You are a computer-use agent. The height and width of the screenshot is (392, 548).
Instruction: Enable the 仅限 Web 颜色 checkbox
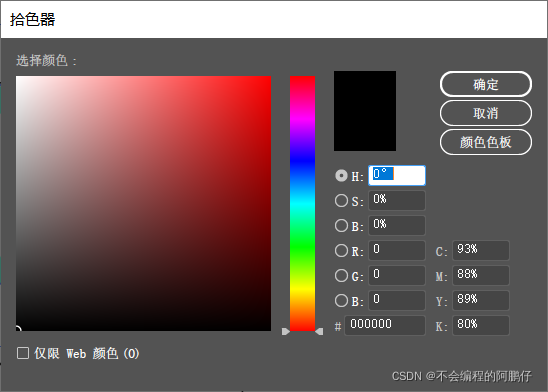tap(23, 353)
